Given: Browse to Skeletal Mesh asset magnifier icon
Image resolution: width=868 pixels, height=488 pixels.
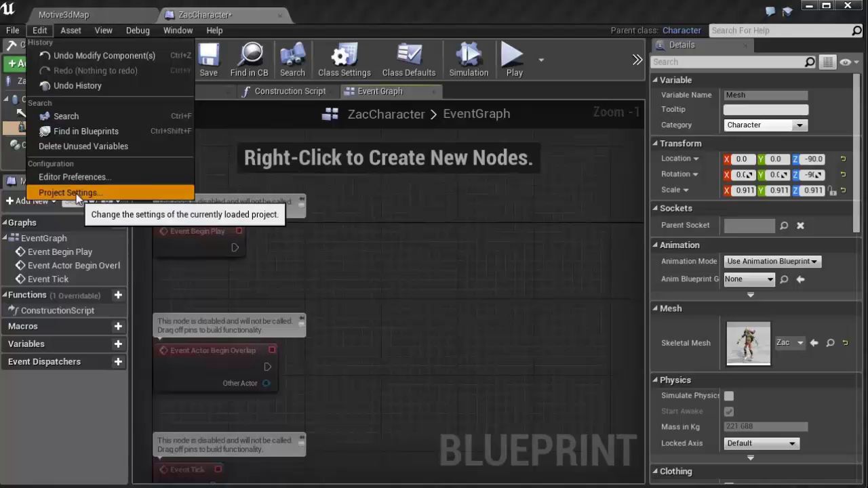Looking at the screenshot, I should coord(830,343).
